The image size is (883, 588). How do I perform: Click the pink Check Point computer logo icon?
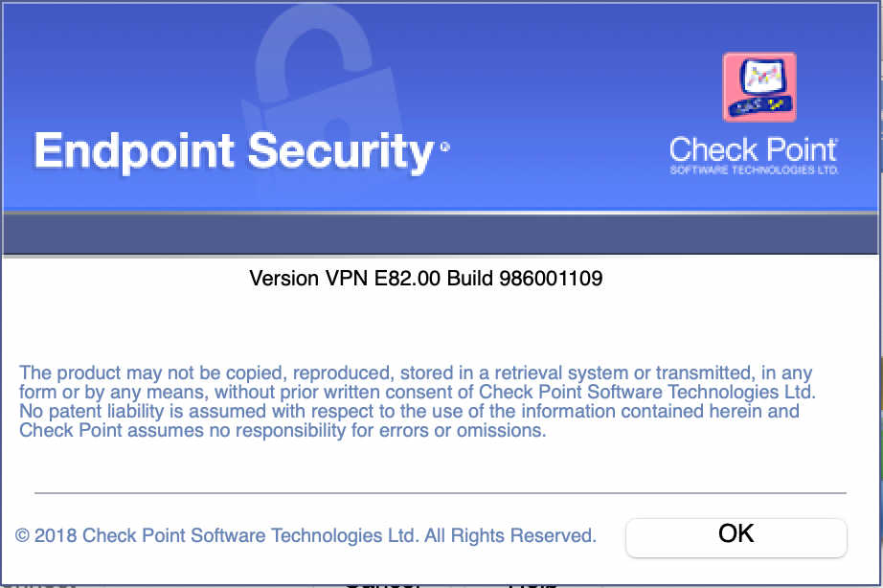pos(759,87)
